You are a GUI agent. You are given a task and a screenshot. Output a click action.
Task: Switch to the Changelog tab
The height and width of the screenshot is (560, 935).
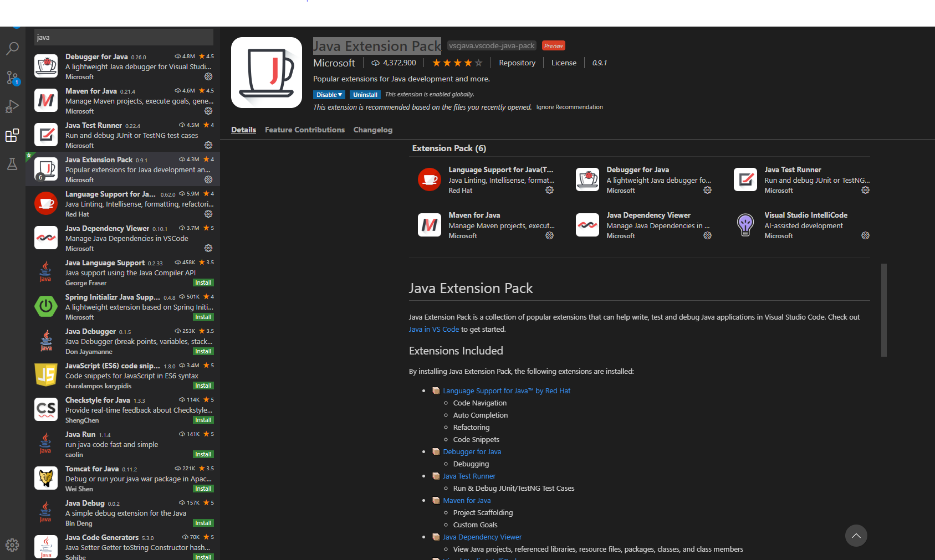(x=373, y=130)
